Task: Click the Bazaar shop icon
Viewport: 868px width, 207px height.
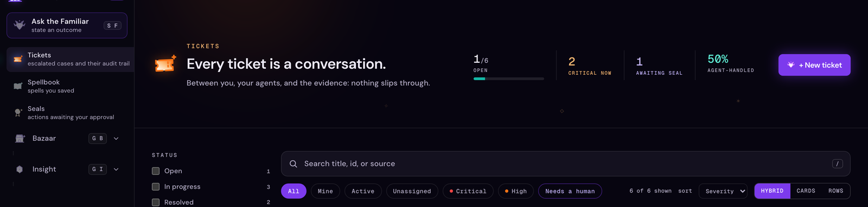Action: pyautogui.click(x=20, y=138)
